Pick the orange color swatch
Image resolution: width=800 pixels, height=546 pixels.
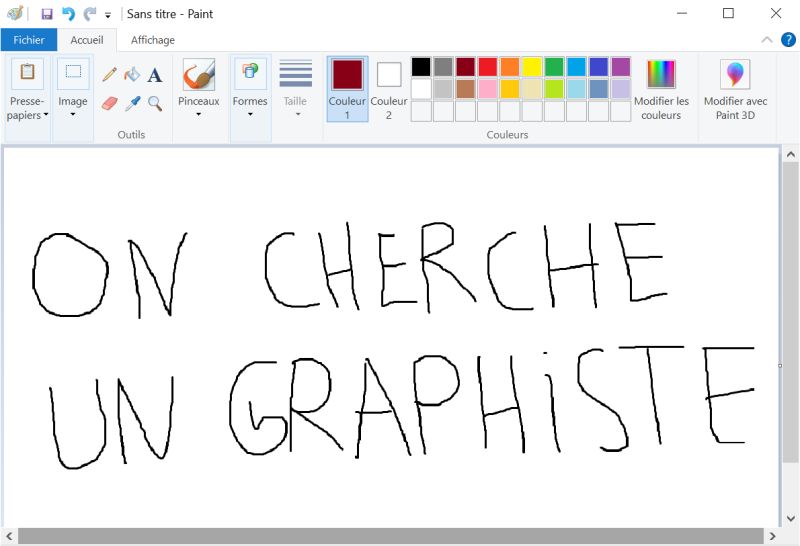tap(510, 67)
